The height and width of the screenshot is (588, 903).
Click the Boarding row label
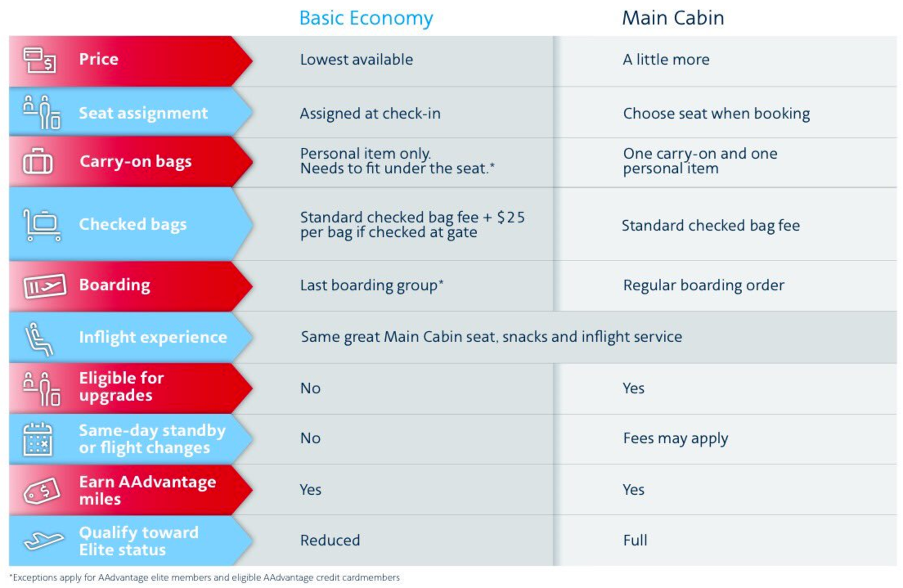tap(115, 285)
